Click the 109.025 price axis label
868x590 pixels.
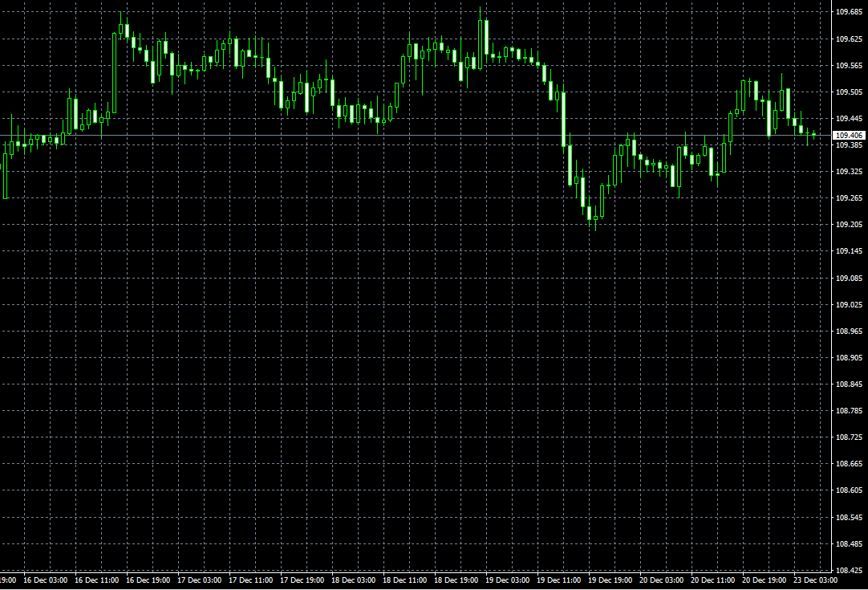click(849, 305)
